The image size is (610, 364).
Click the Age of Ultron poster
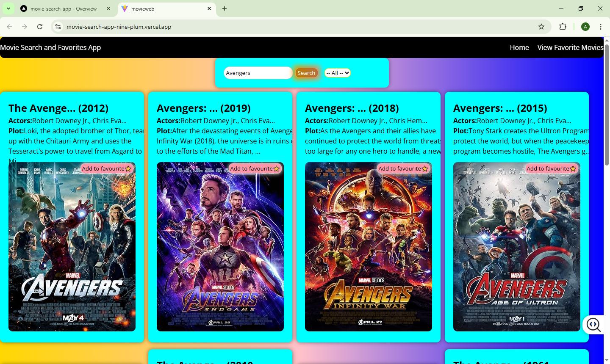(517, 247)
